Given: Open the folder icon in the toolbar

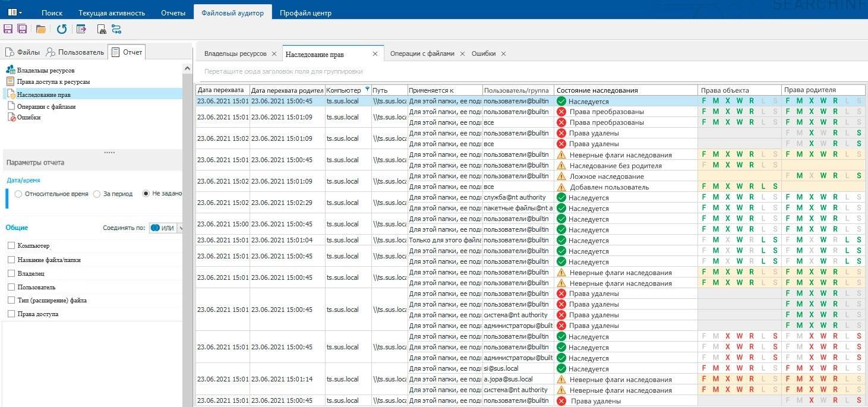Looking at the screenshot, I should pyautogui.click(x=40, y=29).
